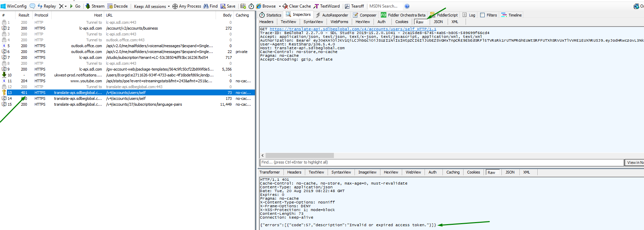
Task: Click the Any Process target picker
Action: (187, 6)
